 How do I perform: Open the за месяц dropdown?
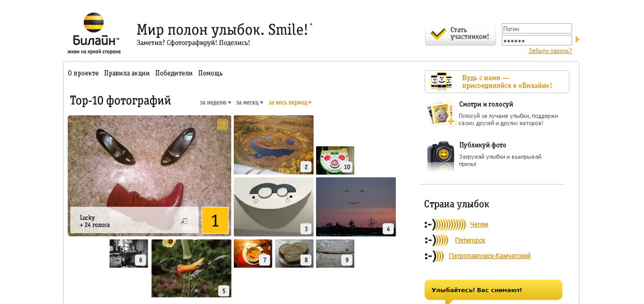250,102
